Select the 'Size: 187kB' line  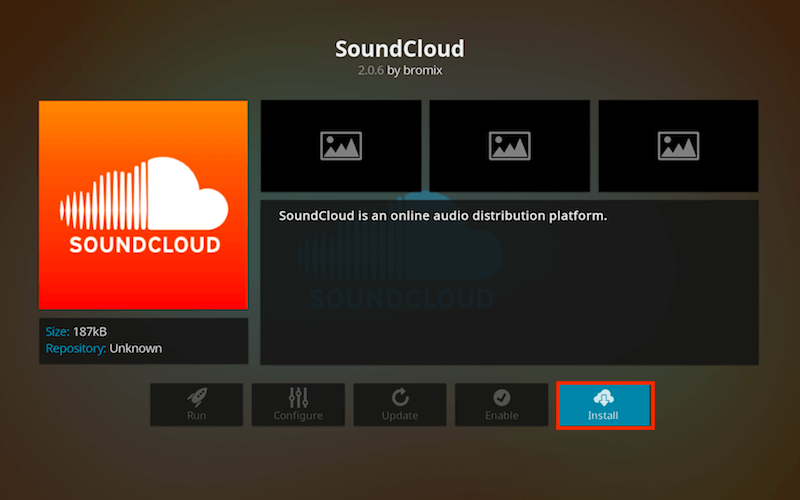click(77, 332)
